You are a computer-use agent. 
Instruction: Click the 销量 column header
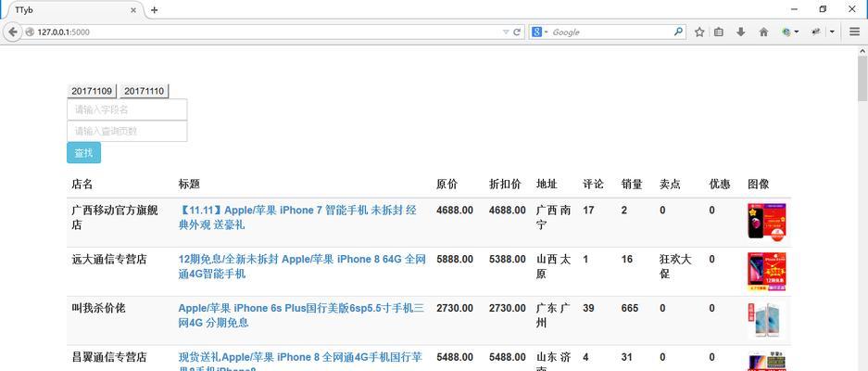pyautogui.click(x=632, y=185)
